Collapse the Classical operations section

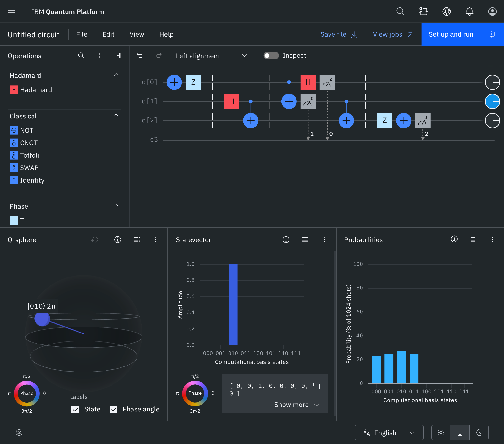116,115
